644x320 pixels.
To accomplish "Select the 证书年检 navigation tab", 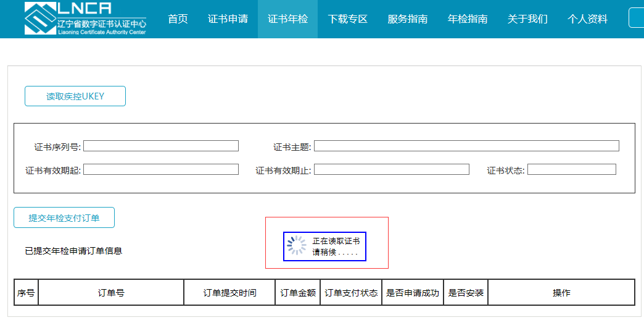I will (x=287, y=19).
